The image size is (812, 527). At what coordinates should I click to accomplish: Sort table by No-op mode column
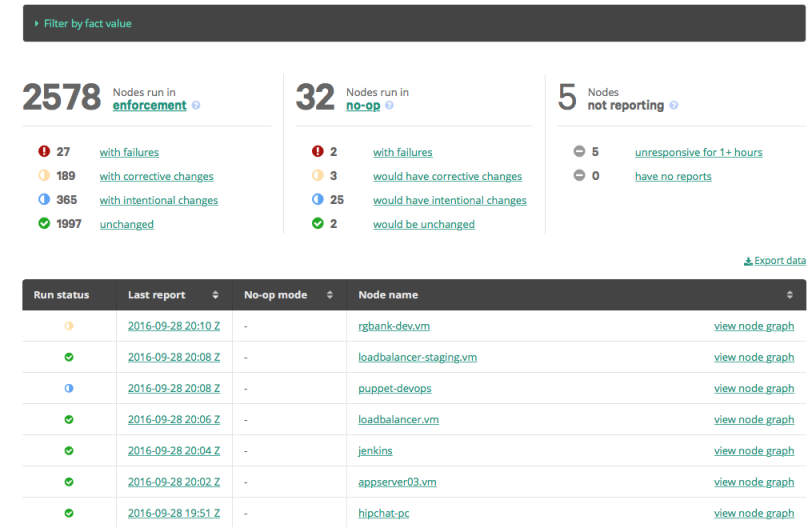tap(329, 295)
